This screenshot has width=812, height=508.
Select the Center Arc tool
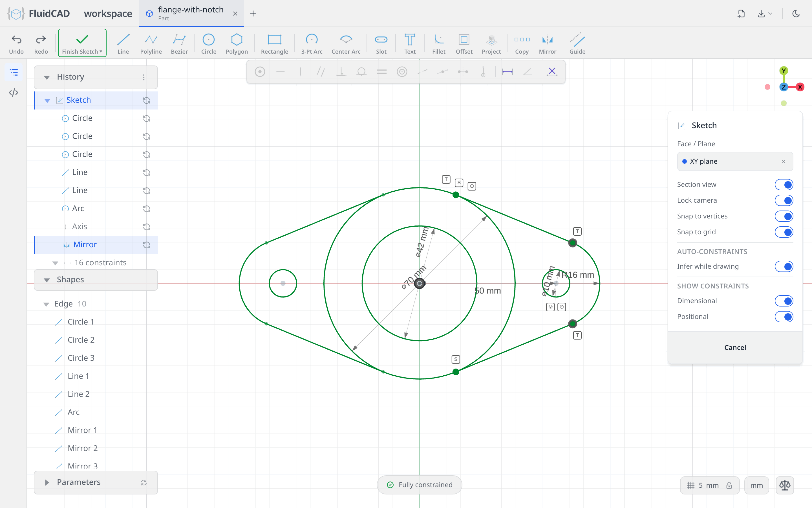[x=346, y=43]
